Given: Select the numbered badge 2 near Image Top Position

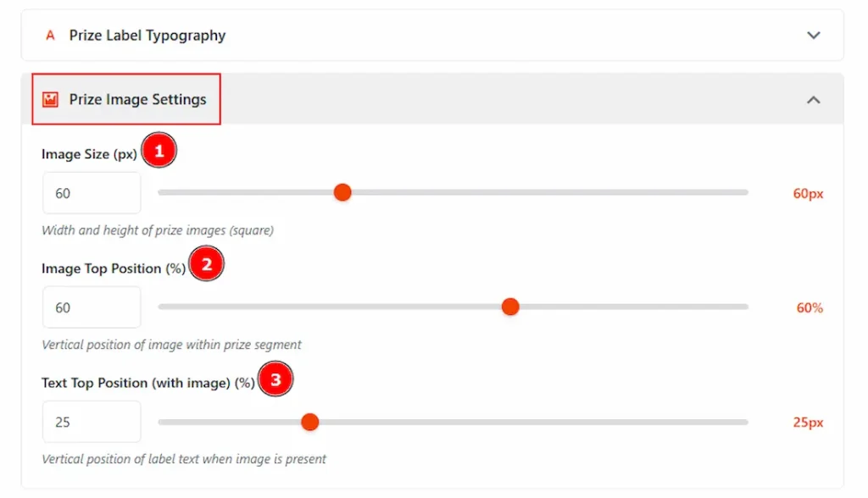Looking at the screenshot, I should tap(206, 264).
